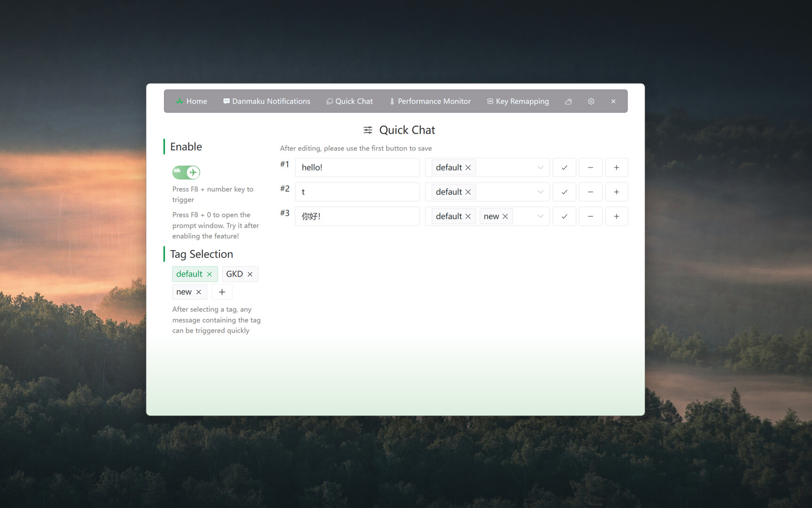The height and width of the screenshot is (508, 812).
Task: Add a new row using the plus button beside #3
Action: [617, 216]
